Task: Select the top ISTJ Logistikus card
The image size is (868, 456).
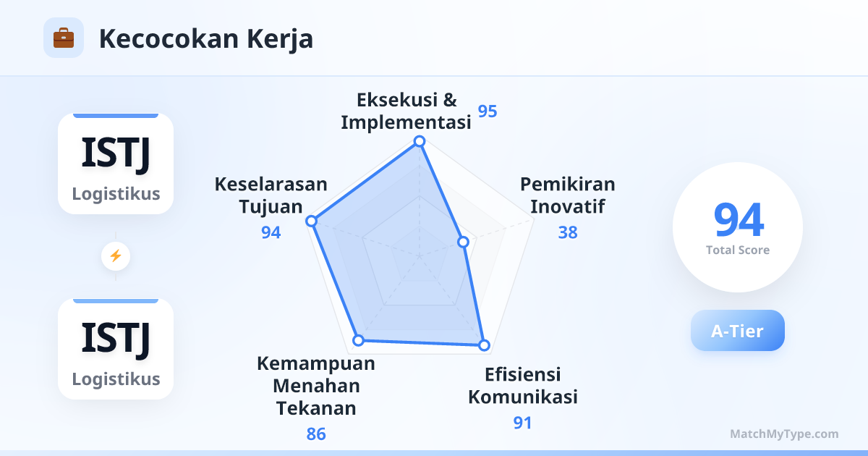Action: (116, 164)
